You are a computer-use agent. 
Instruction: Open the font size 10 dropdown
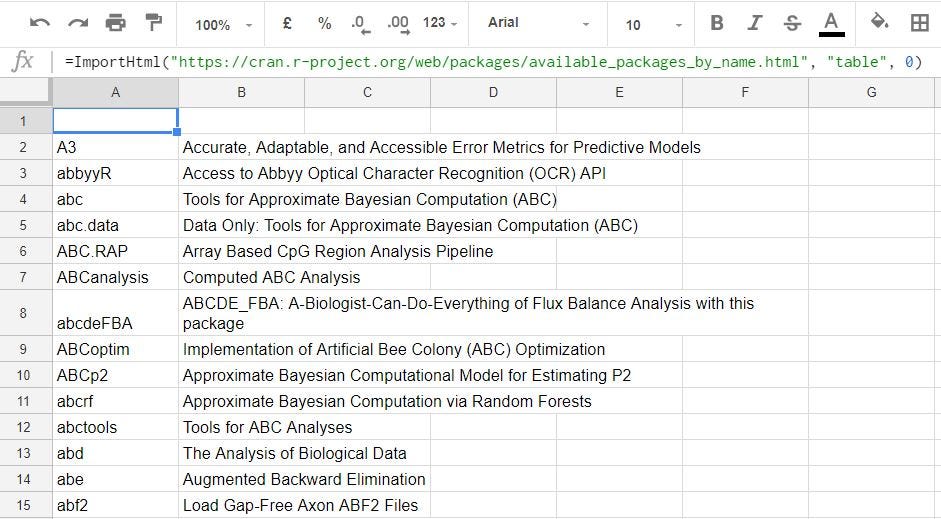tap(653, 25)
